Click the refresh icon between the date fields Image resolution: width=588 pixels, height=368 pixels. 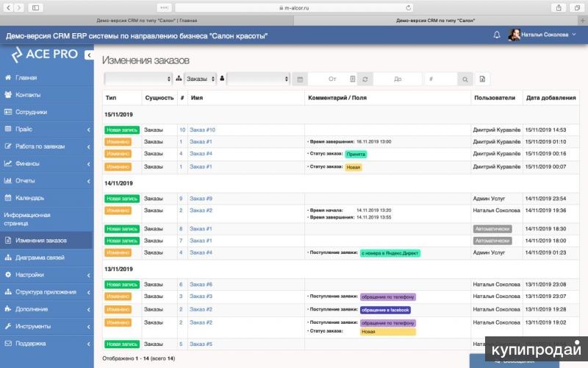365,79
